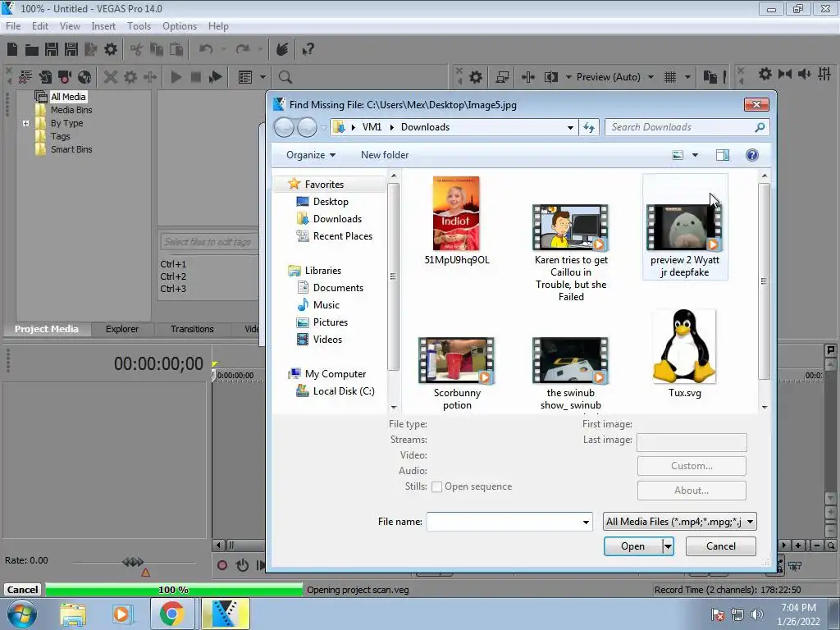The image size is (840, 630).
Task: Click the Stop Preview icon in Project Media
Action: click(x=195, y=77)
